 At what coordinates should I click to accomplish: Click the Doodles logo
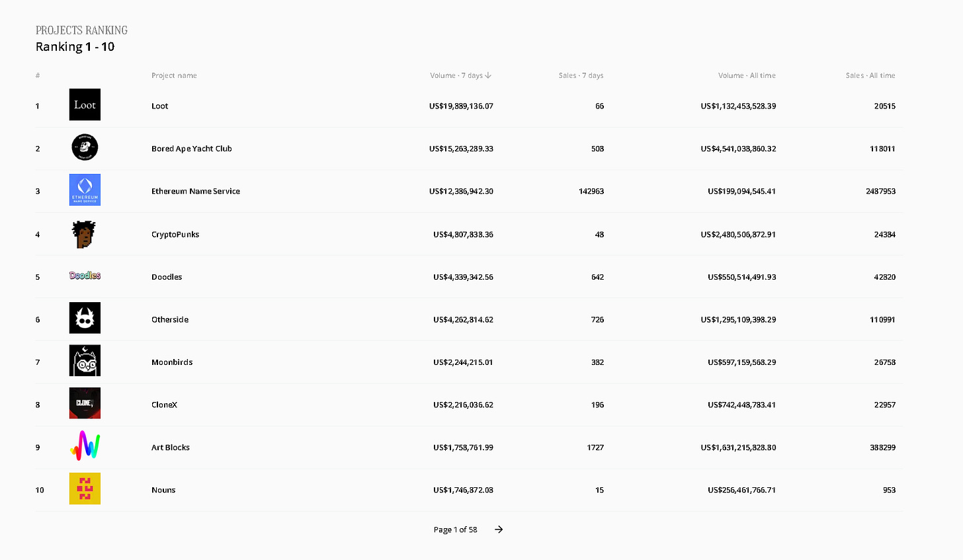85,276
